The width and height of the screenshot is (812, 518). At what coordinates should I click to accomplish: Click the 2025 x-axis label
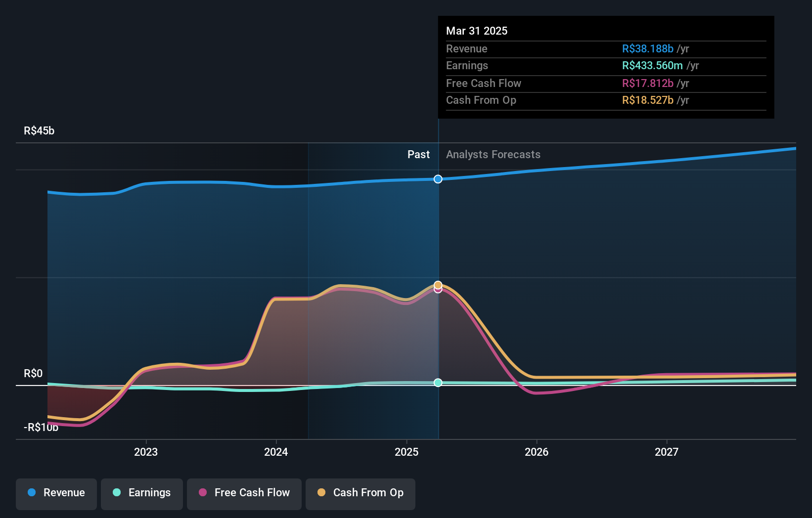click(x=406, y=452)
